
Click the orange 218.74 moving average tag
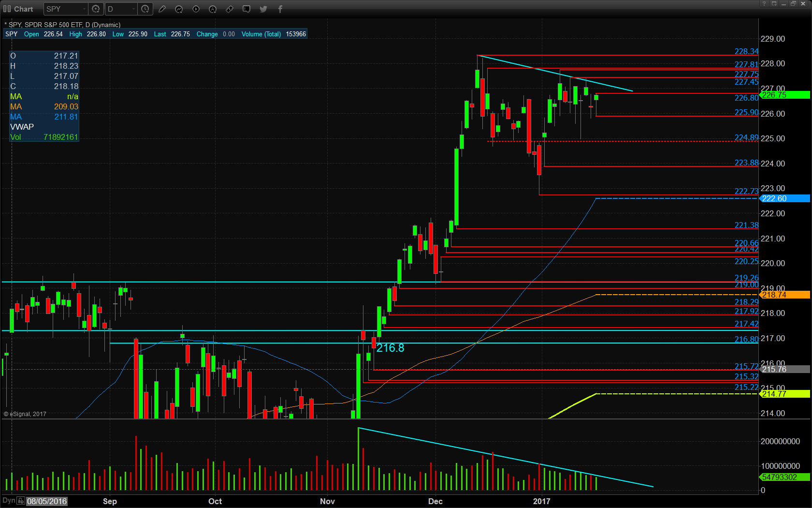785,295
